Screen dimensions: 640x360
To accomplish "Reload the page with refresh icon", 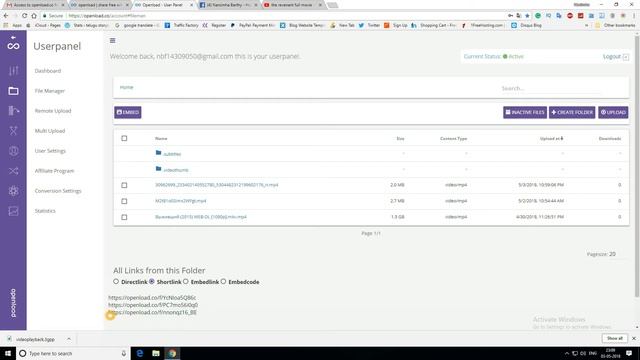I will click(24, 16).
